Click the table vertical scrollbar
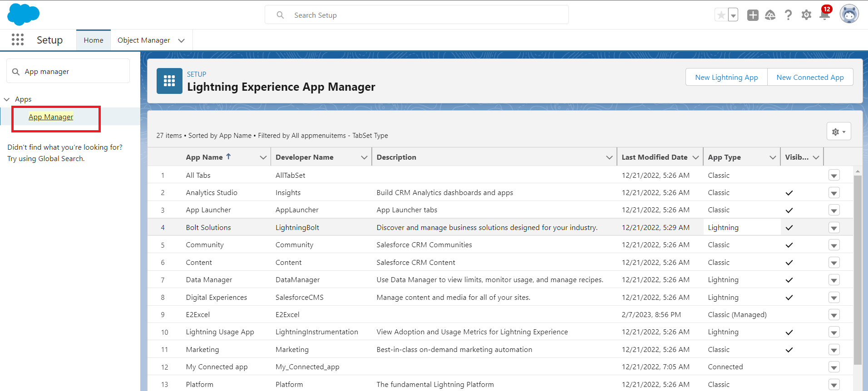 (x=858, y=270)
